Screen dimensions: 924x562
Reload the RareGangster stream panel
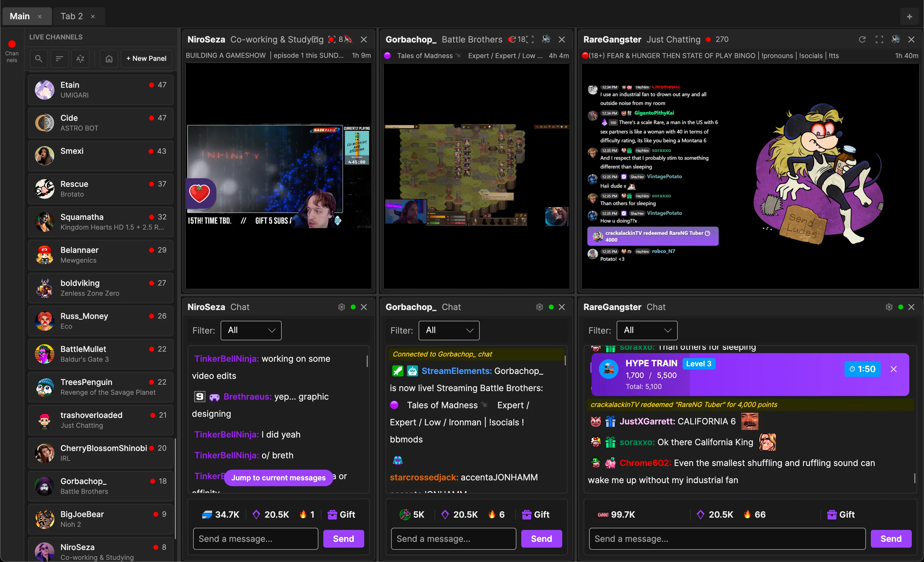862,39
